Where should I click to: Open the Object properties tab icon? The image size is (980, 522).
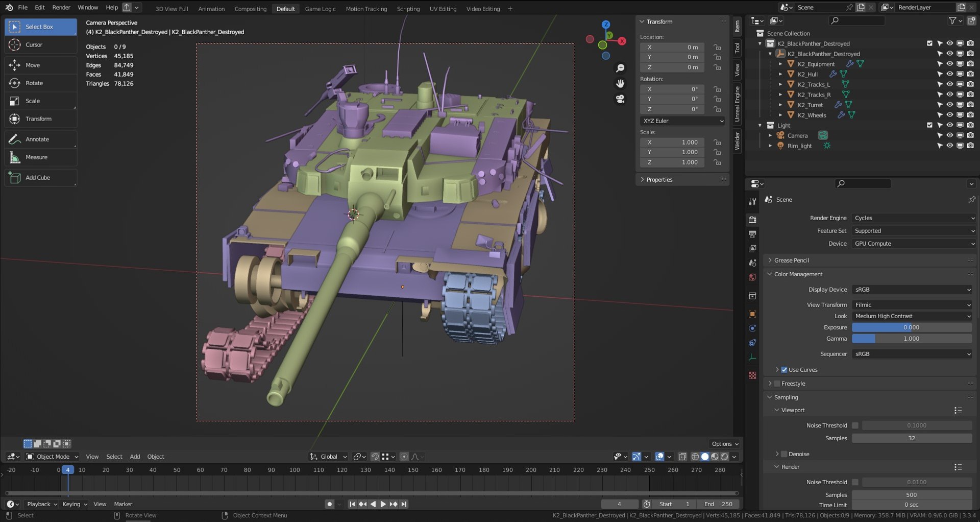tap(752, 314)
